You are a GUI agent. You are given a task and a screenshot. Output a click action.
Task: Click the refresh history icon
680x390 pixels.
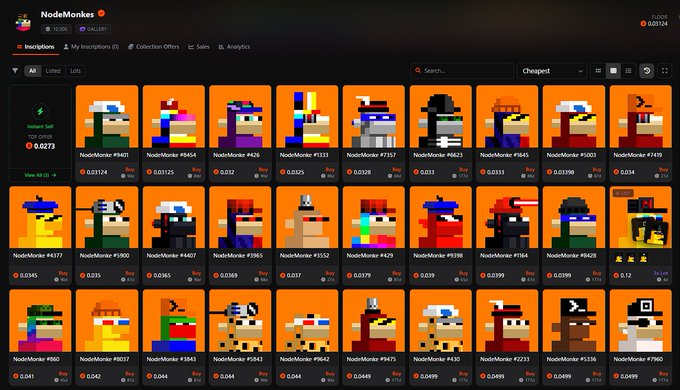tap(647, 71)
